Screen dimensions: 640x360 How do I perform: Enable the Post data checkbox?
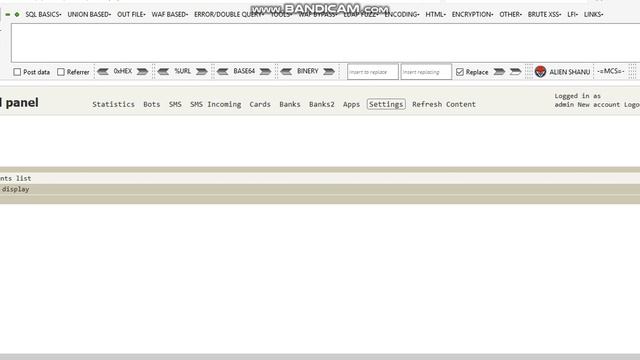point(17,72)
